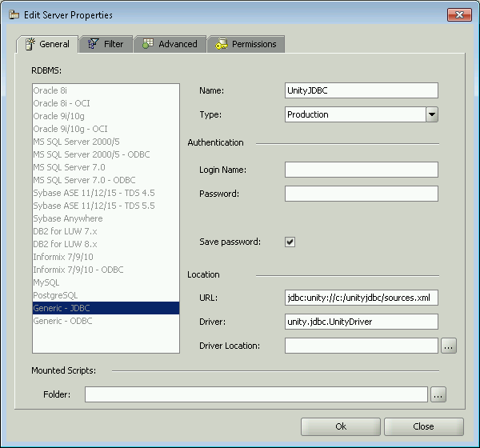Screen dimensions: 480x448
Task: Click the Permissions key icon
Action: [x=222, y=44]
